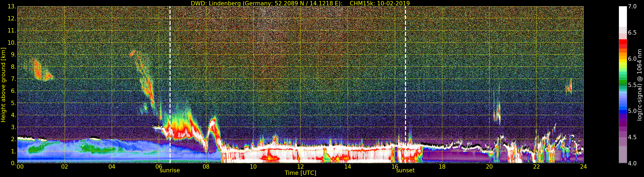The image size is (644, 177).
Task: Click the time axis tick '24'
Action: tap(583, 166)
